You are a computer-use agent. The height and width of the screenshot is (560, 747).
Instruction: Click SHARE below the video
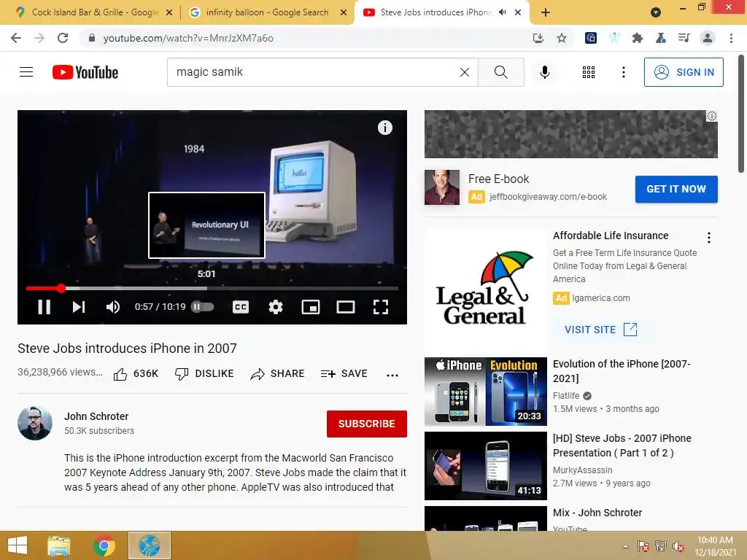(277, 374)
